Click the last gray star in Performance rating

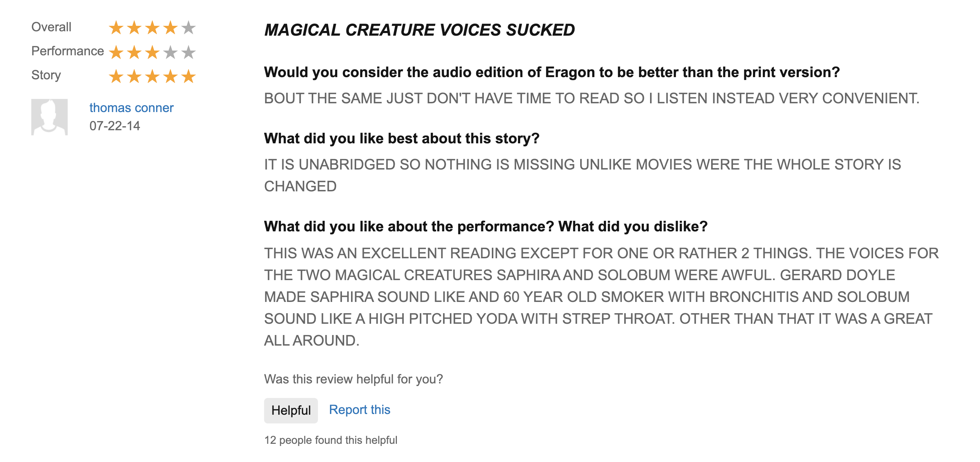pyautogui.click(x=188, y=52)
